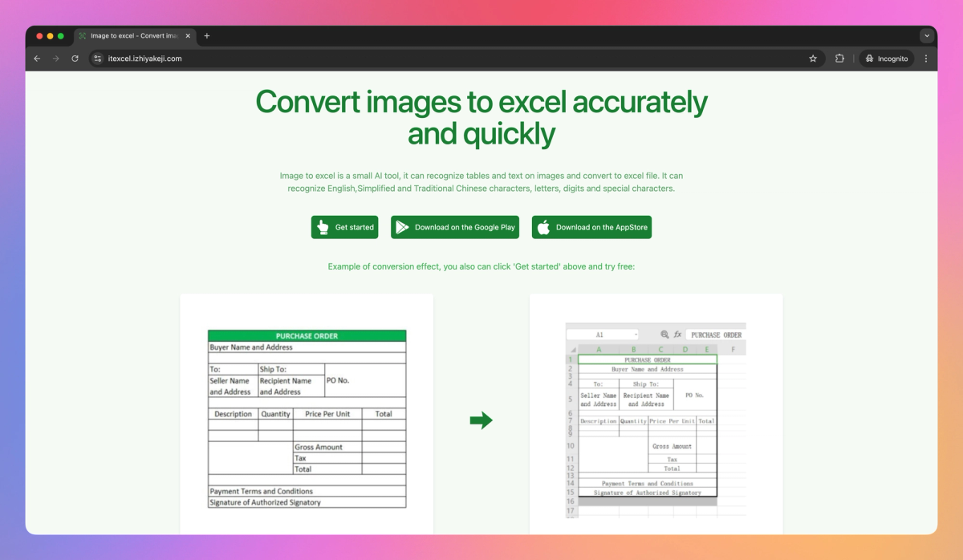The height and width of the screenshot is (560, 963).
Task: Reload the current page
Action: (x=75, y=58)
